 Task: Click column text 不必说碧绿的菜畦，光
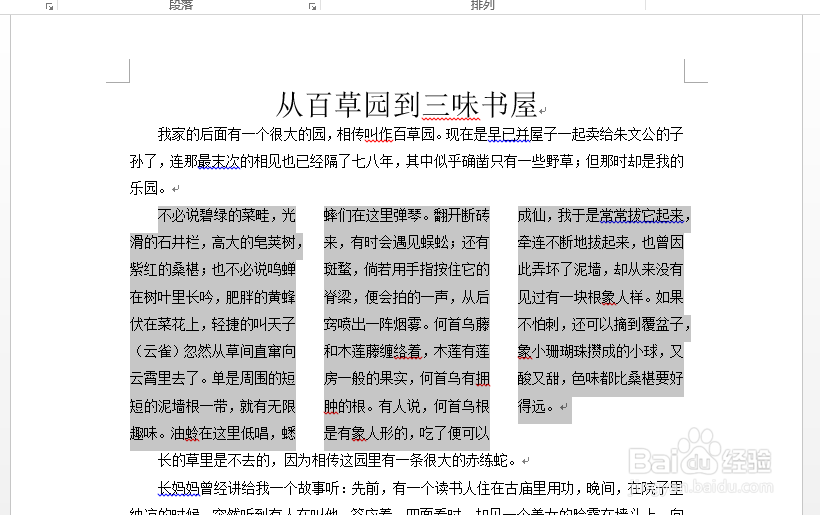coord(226,215)
